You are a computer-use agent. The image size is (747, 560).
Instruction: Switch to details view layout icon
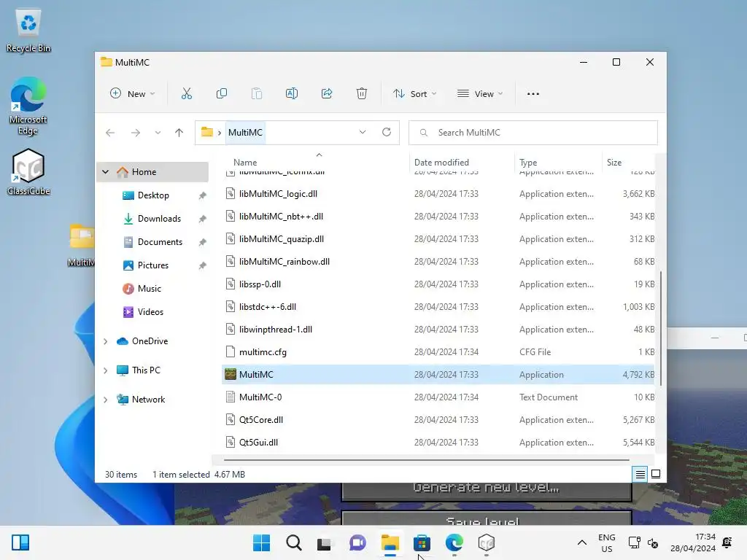(x=640, y=474)
